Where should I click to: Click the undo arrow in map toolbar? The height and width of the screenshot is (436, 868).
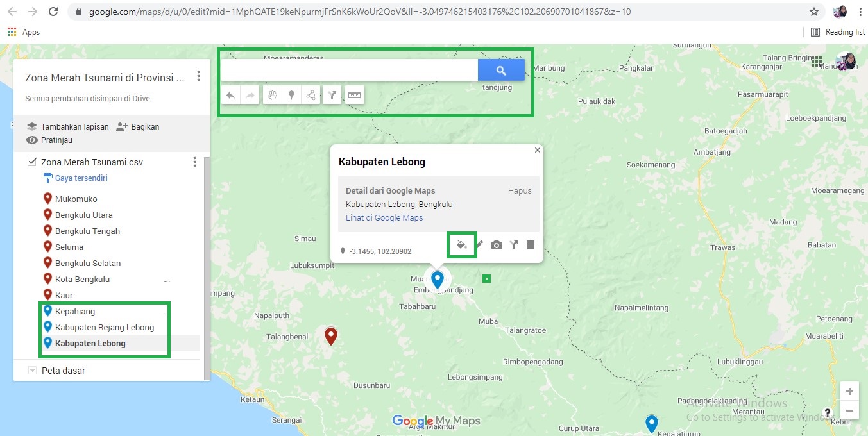(230, 96)
